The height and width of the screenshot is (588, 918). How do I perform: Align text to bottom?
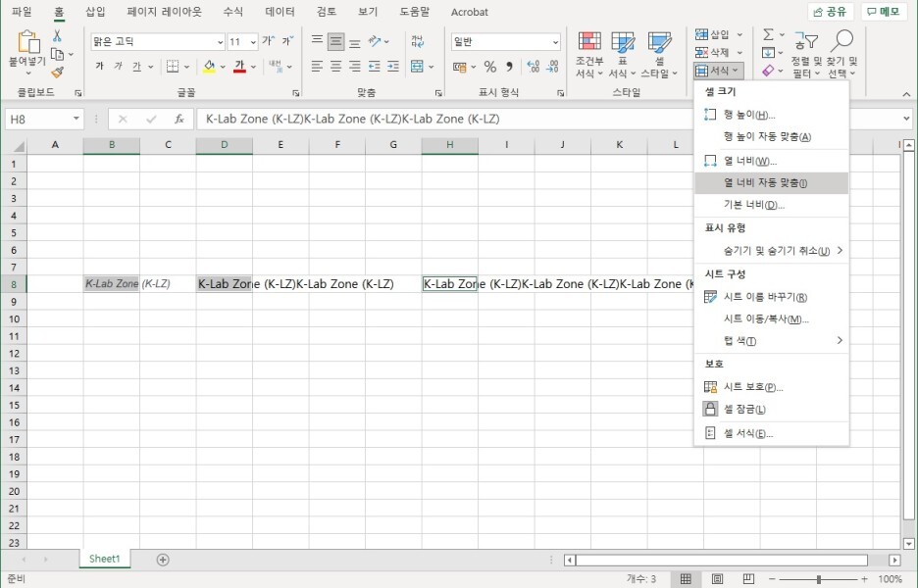(x=355, y=42)
